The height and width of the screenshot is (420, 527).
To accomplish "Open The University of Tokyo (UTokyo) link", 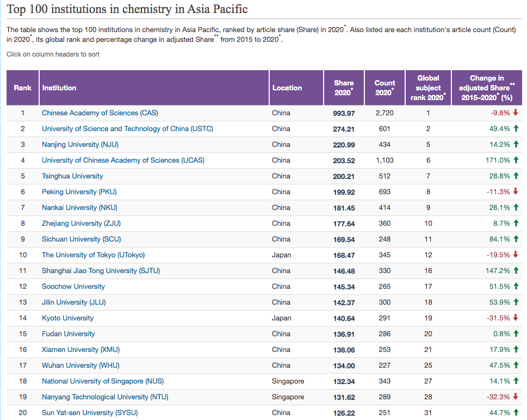I will pyautogui.click(x=93, y=255).
